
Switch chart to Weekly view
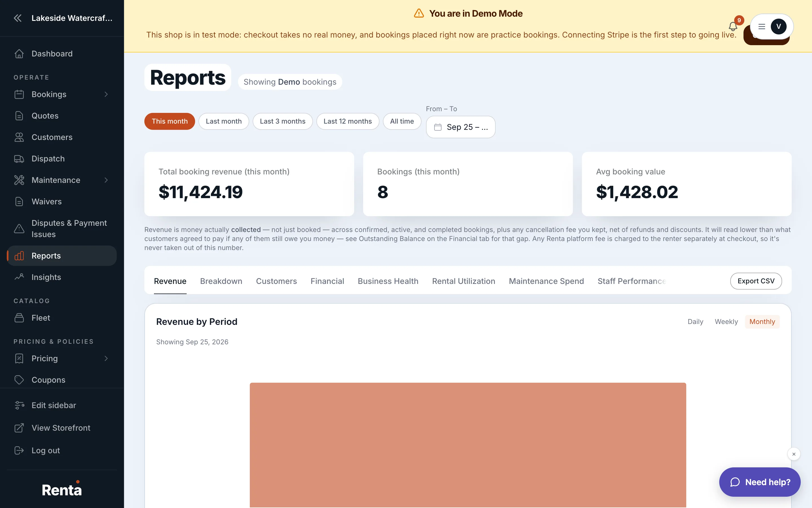pos(726,321)
